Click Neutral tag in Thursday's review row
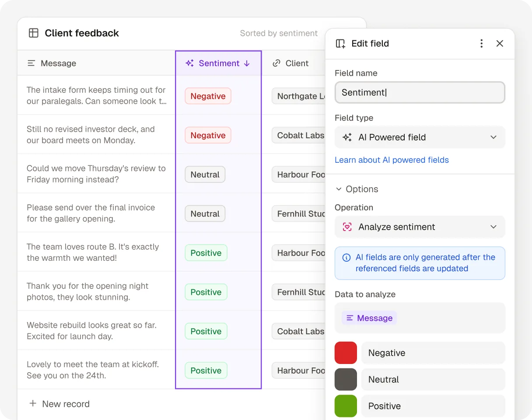Image resolution: width=532 pixels, height=420 pixels. [205, 175]
